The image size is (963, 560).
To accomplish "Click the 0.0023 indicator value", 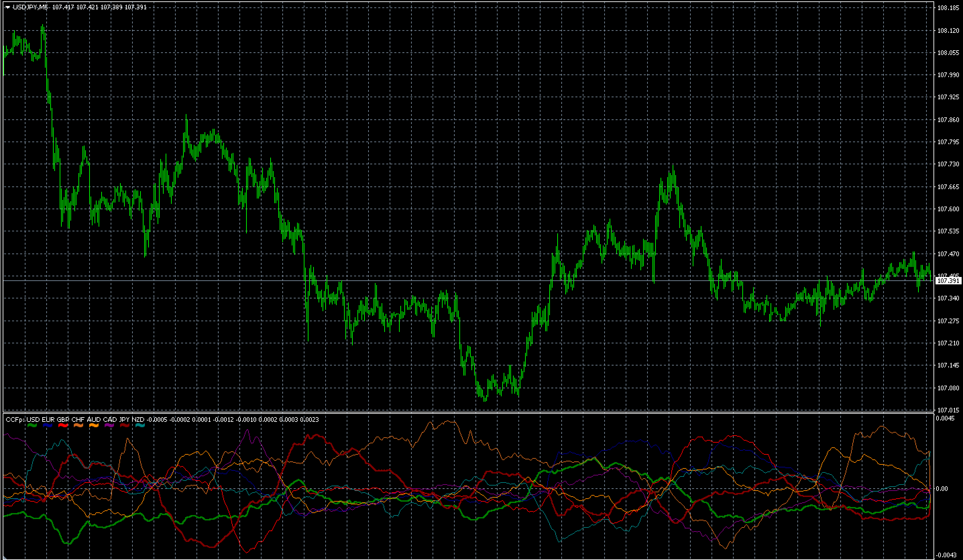I will (x=309, y=419).
